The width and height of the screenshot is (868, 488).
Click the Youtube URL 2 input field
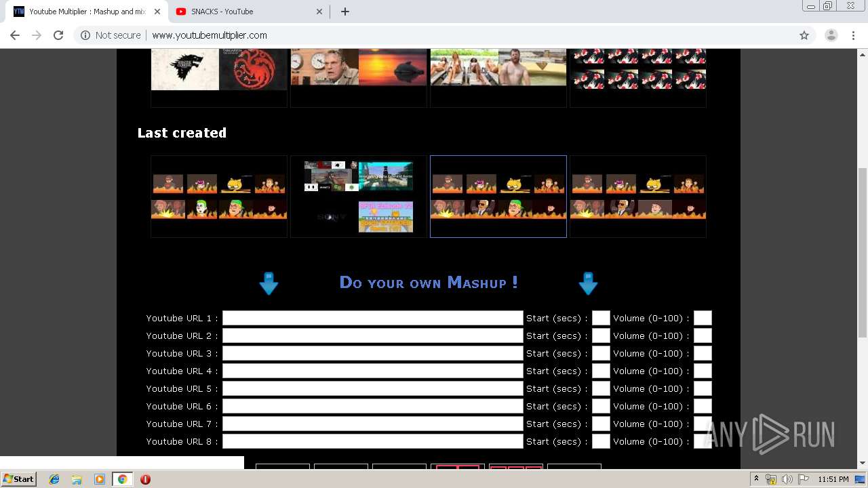tap(373, 335)
